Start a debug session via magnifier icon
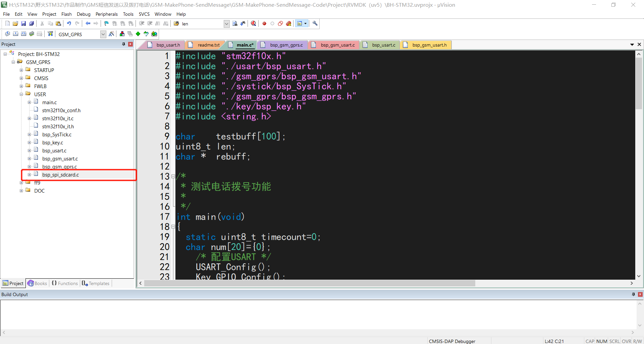This screenshot has width=644, height=344. [x=253, y=23]
